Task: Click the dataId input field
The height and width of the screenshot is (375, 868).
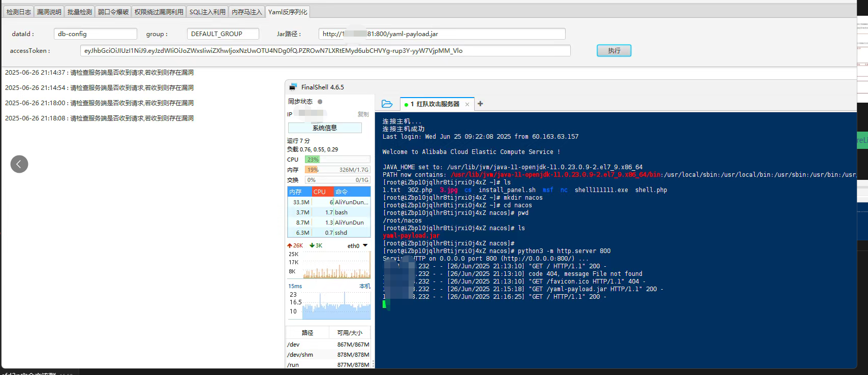Action: [x=96, y=34]
